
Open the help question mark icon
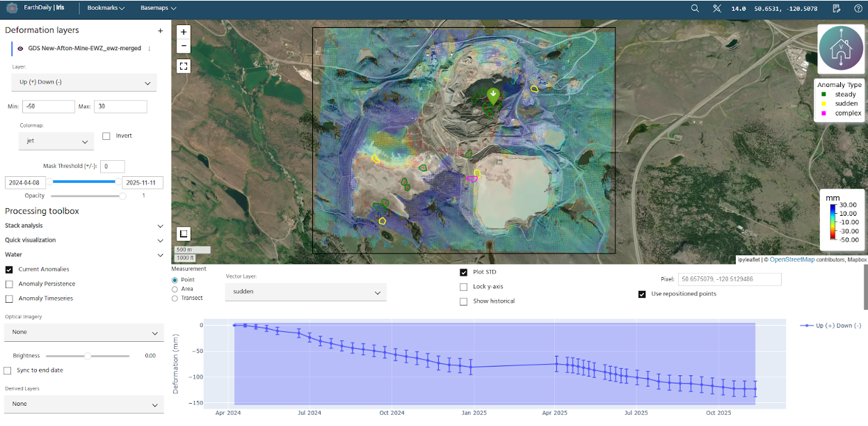(x=857, y=8)
